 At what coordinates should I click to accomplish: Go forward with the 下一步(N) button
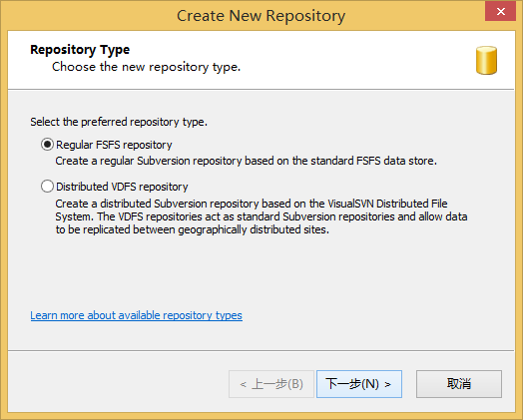tap(359, 384)
